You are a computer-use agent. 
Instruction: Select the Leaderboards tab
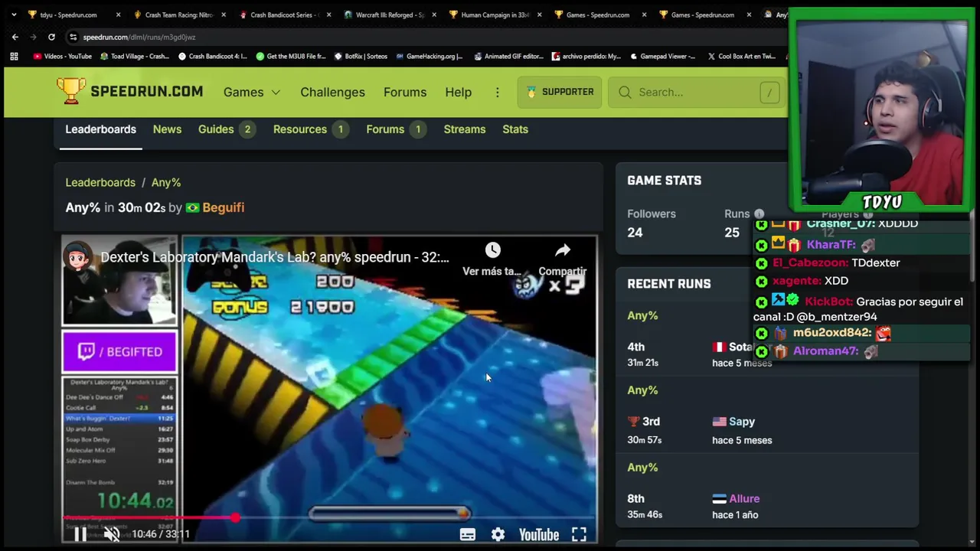[100, 129]
